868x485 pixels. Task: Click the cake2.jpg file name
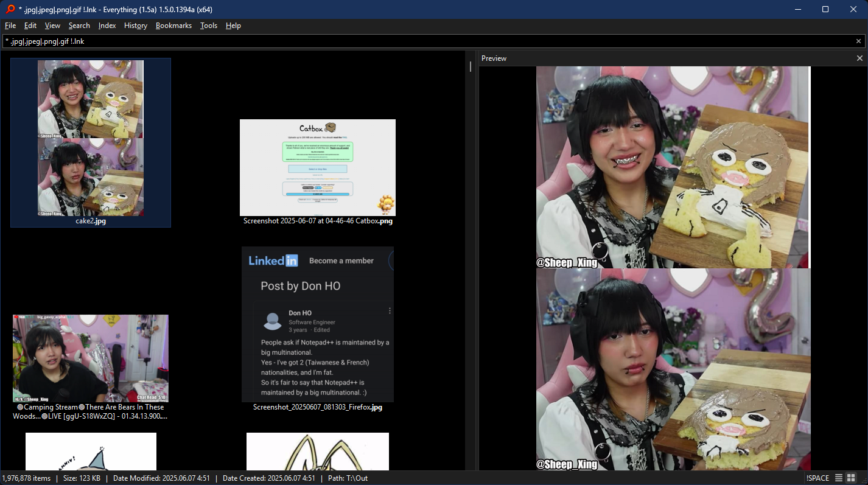(91, 221)
